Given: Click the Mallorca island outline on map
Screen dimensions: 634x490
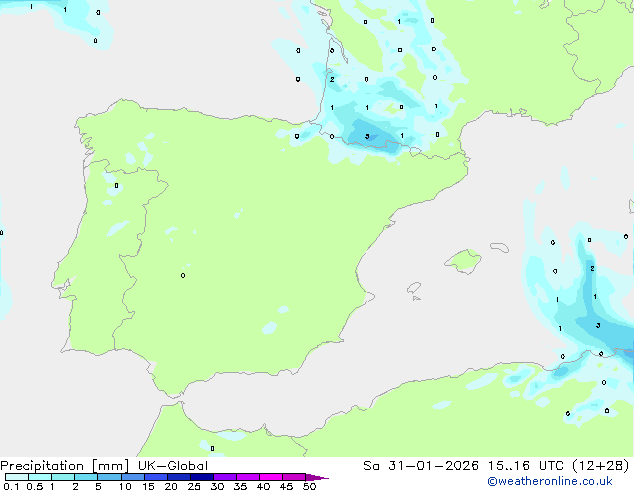Looking at the screenshot, I should (463, 261).
